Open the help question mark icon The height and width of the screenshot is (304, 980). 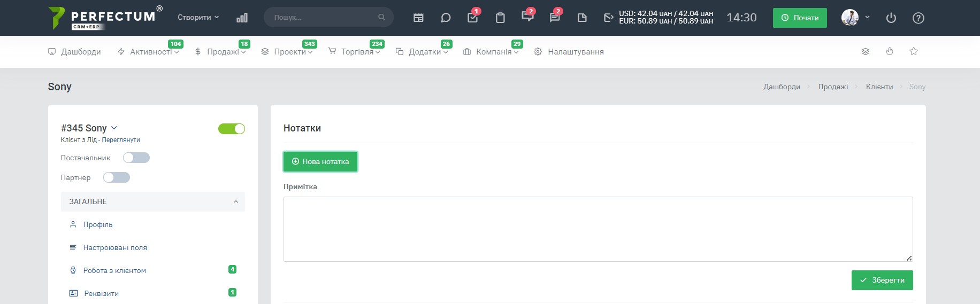tap(918, 18)
